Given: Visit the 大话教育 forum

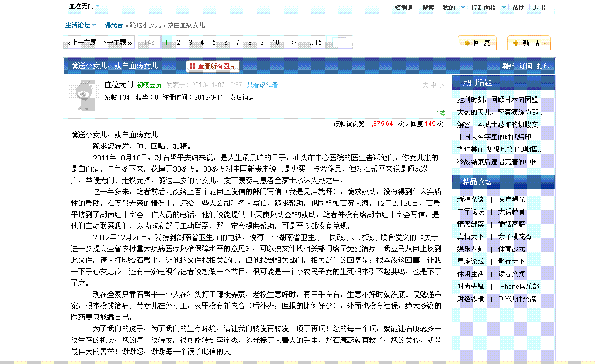Looking at the screenshot, I should (511, 212).
